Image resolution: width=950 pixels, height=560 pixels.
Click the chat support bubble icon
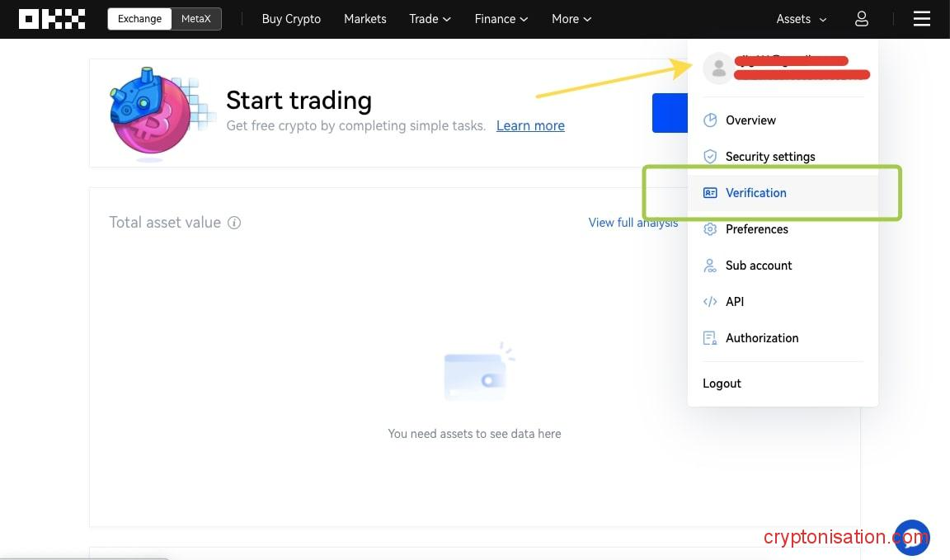click(911, 537)
